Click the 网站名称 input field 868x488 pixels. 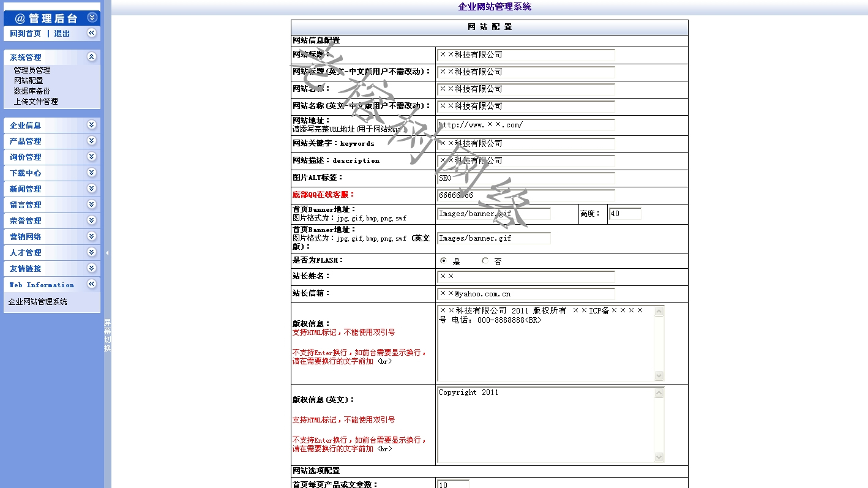pyautogui.click(x=526, y=89)
